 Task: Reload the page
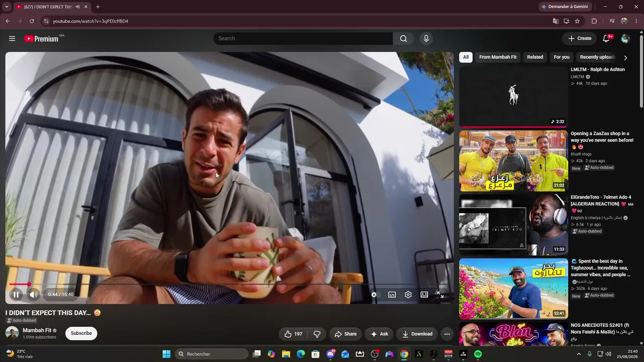point(32,21)
